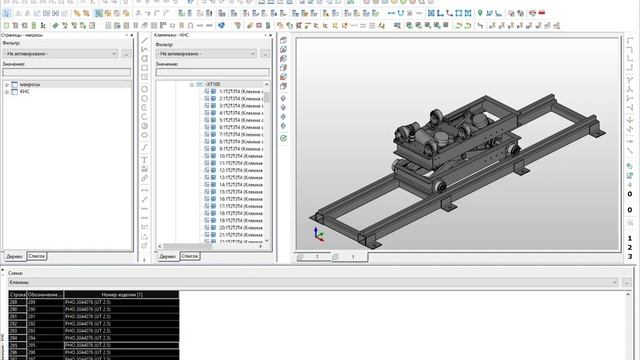Image resolution: width=640 pixels, height=360 pixels.
Task: Select the Linear dimension tool
Action: click(x=144, y=190)
